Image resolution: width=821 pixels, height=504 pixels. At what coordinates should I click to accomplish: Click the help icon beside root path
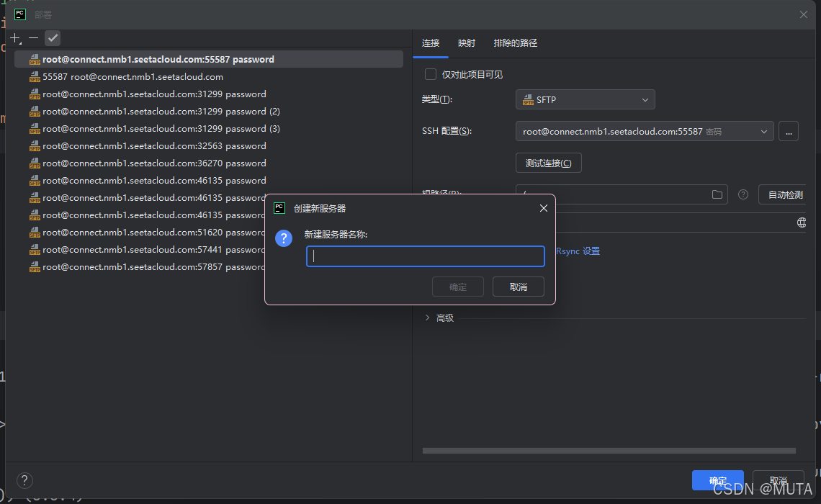tap(743, 194)
